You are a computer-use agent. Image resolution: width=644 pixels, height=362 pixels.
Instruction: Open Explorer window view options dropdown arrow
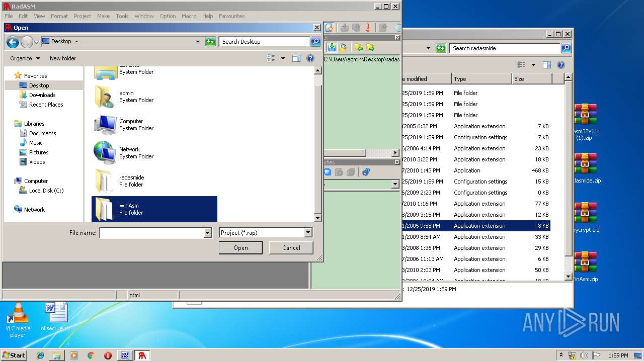(533, 65)
